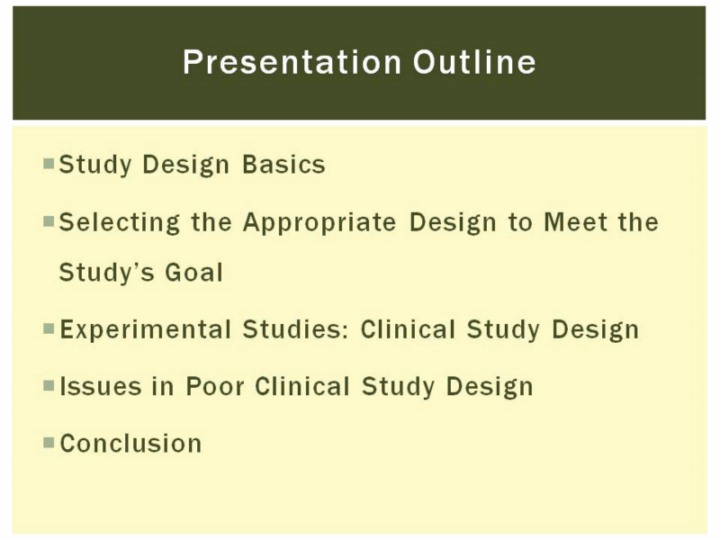
Task: Select the bullet marker before Study Design Basics
Action: 49,162
